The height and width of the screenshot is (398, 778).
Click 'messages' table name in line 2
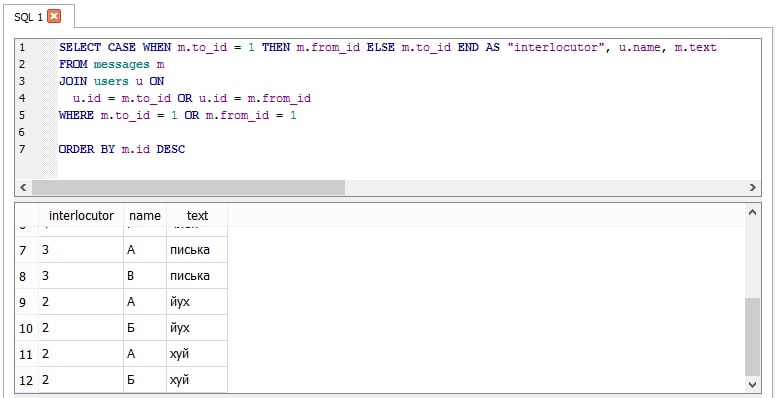pyautogui.click(x=122, y=65)
